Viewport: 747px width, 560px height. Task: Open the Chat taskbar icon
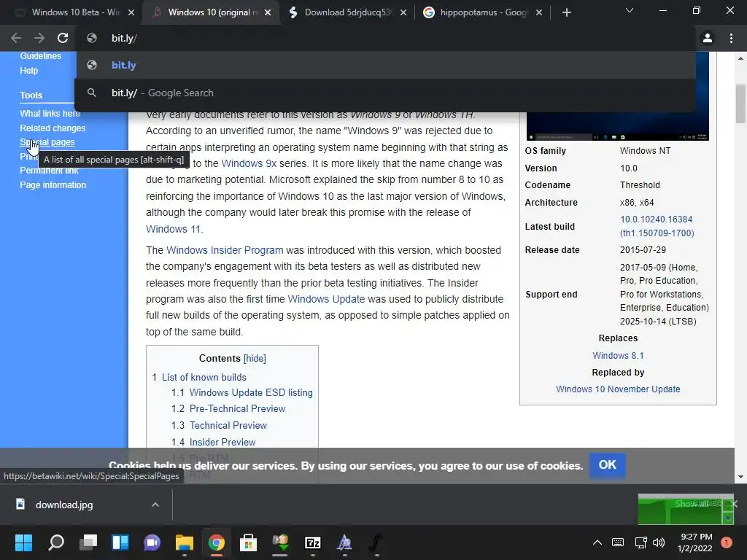click(152, 542)
